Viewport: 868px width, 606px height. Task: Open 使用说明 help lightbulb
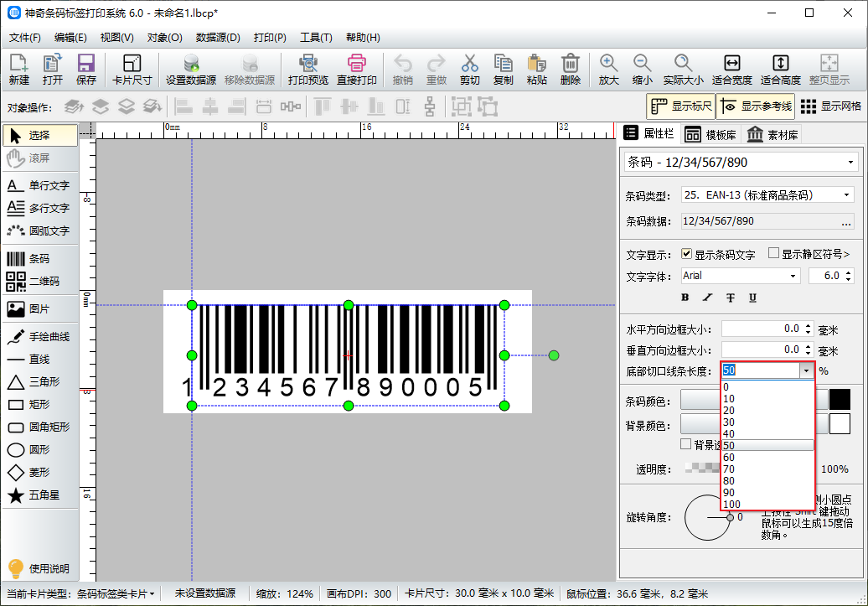click(39, 569)
